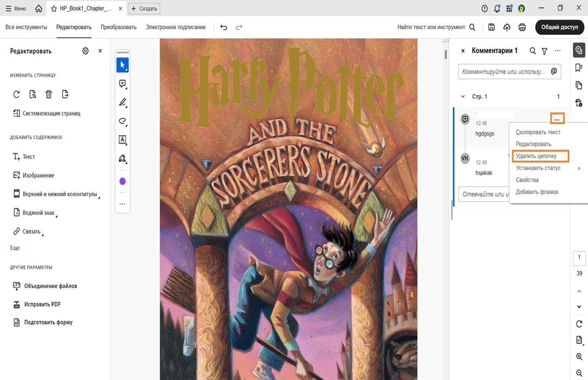The height and width of the screenshot is (380, 588).
Task: Open the bookmarks panel icon
Action: [579, 67]
